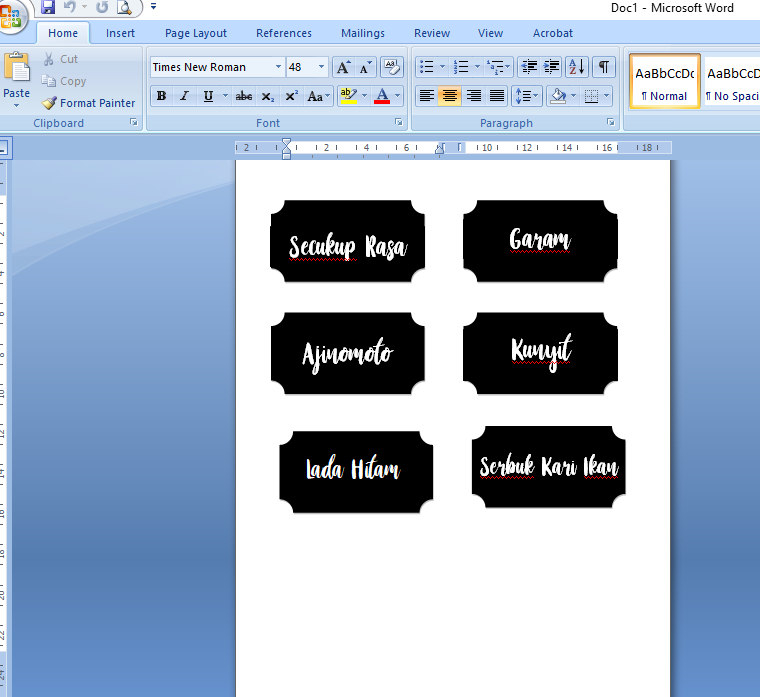This screenshot has width=760, height=697.
Task: Select the No Spacing style
Action: (732, 81)
